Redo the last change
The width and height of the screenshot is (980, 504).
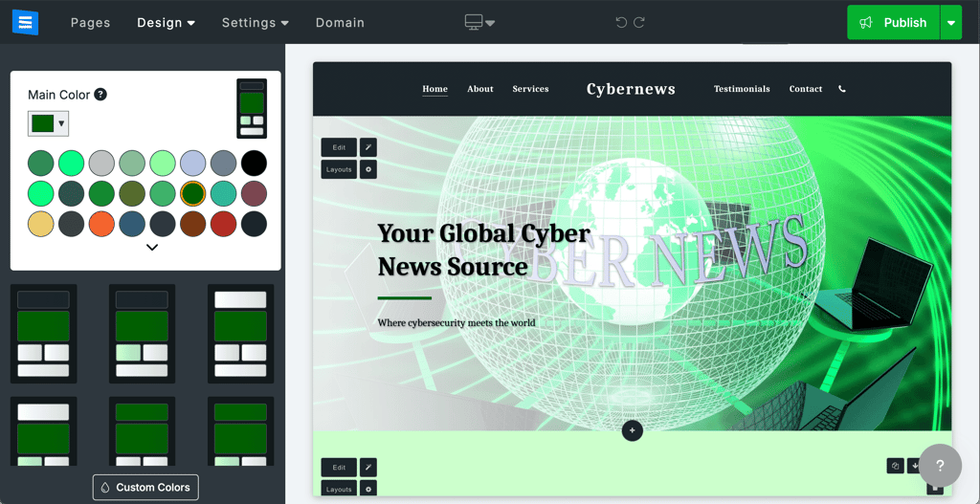tap(638, 23)
